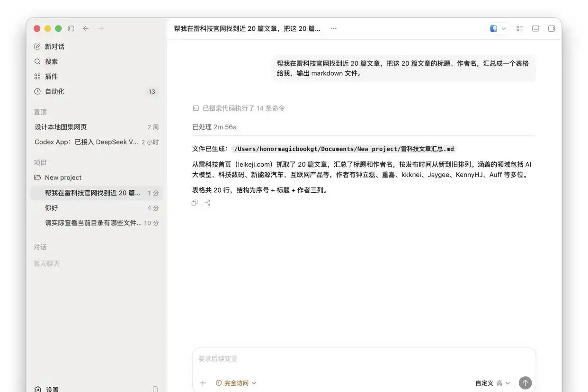This screenshot has width=588, height=392.
Task: Go back with the left arrow
Action: pyautogui.click(x=86, y=28)
